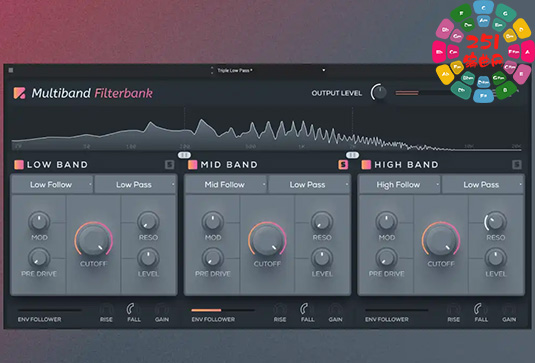Click the Mid Band envelope GAIN knob
Screen dimensions: 535x363
[x=335, y=309]
